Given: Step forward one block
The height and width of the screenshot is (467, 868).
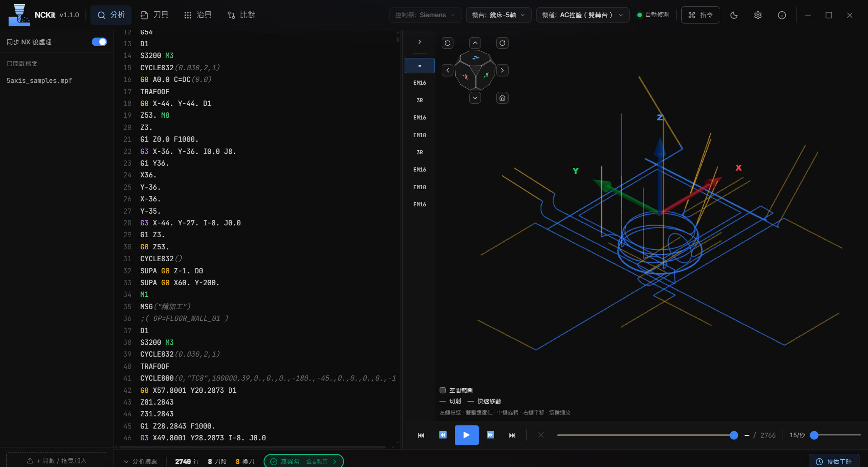Looking at the screenshot, I should 491,435.
